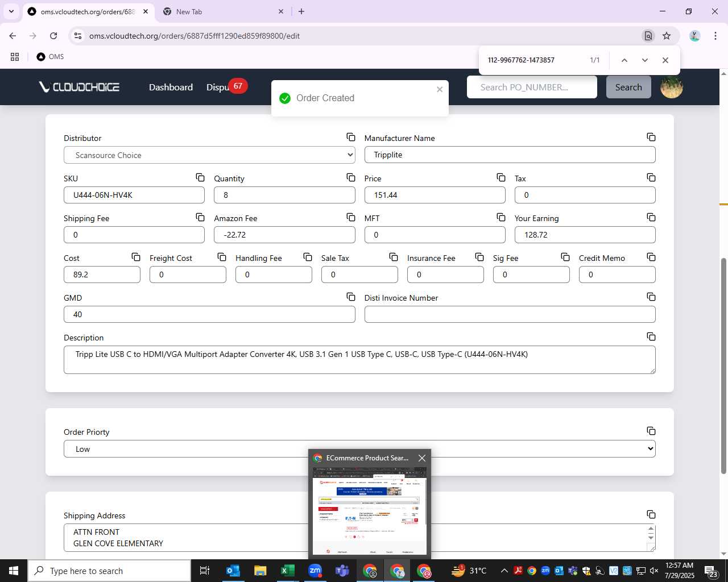
Task: Click the CloudChoice logo
Action: pos(79,87)
